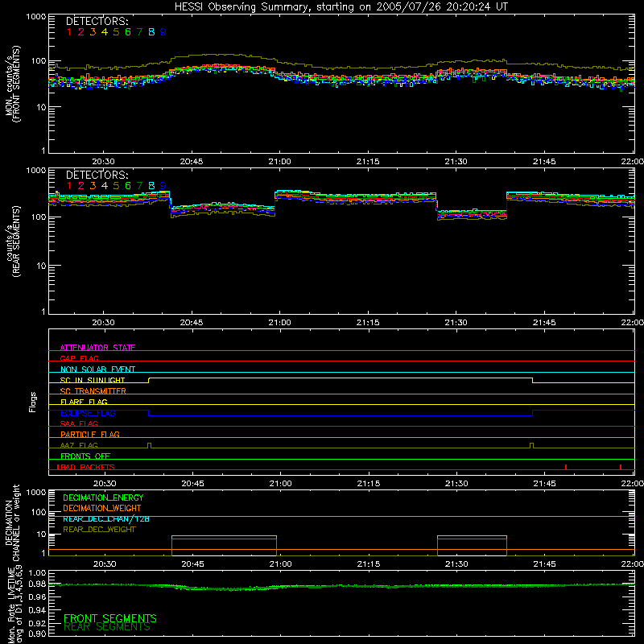The height and width of the screenshot is (644, 644).
Task: Click the 21:30 tick label under the Flags plot
Action: tap(456, 484)
